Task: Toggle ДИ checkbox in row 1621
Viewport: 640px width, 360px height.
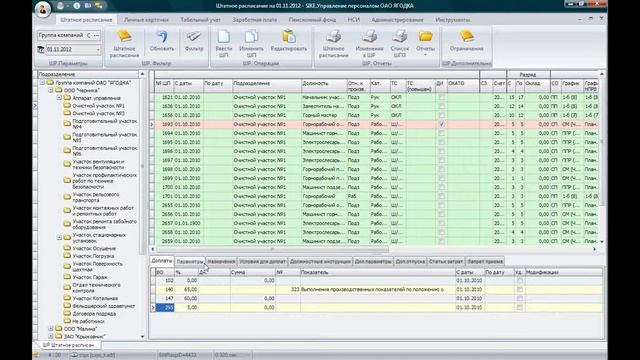Action: (x=441, y=98)
